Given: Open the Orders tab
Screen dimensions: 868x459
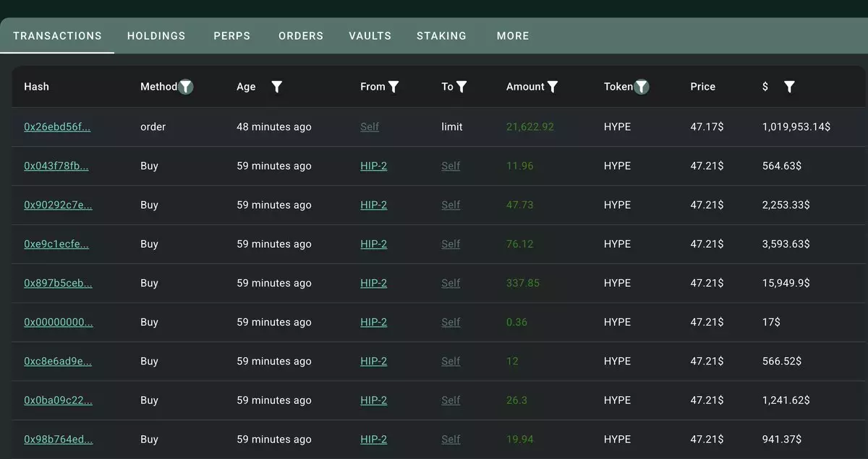Looking at the screenshot, I should [x=301, y=35].
